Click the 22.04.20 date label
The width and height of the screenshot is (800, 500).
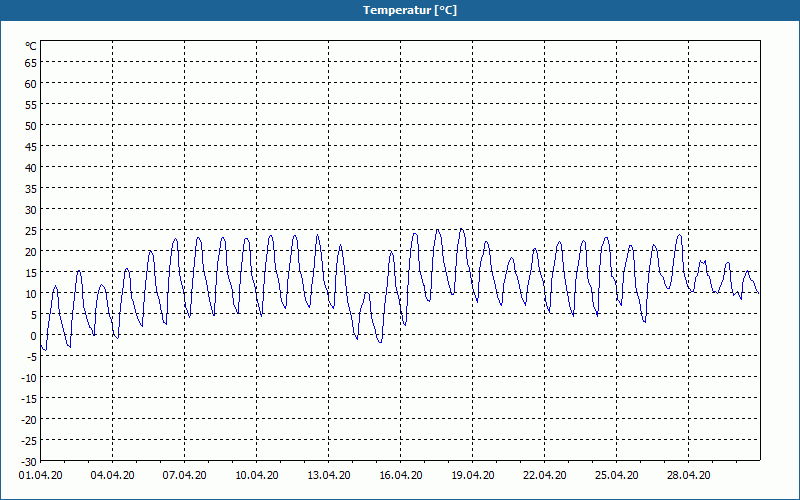click(x=544, y=475)
